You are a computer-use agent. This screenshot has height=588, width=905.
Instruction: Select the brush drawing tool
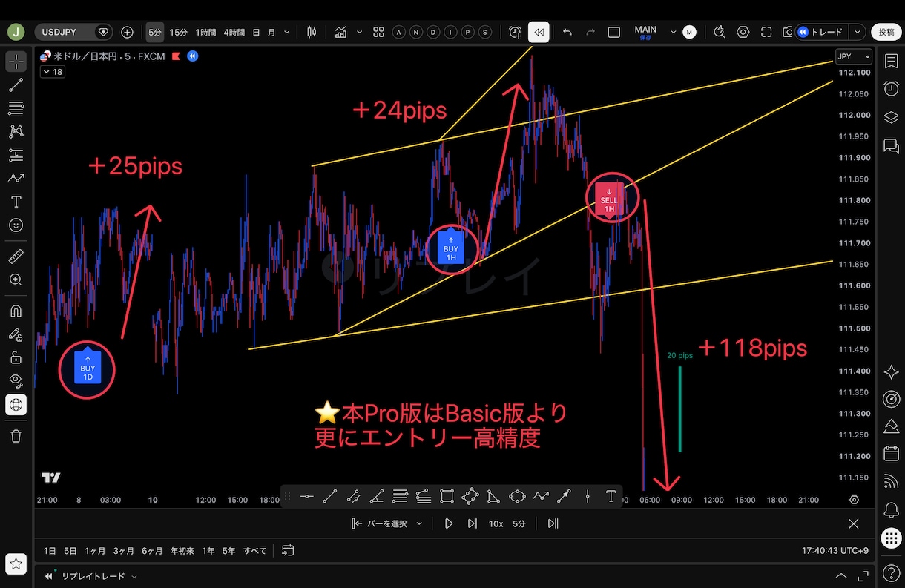[16, 178]
